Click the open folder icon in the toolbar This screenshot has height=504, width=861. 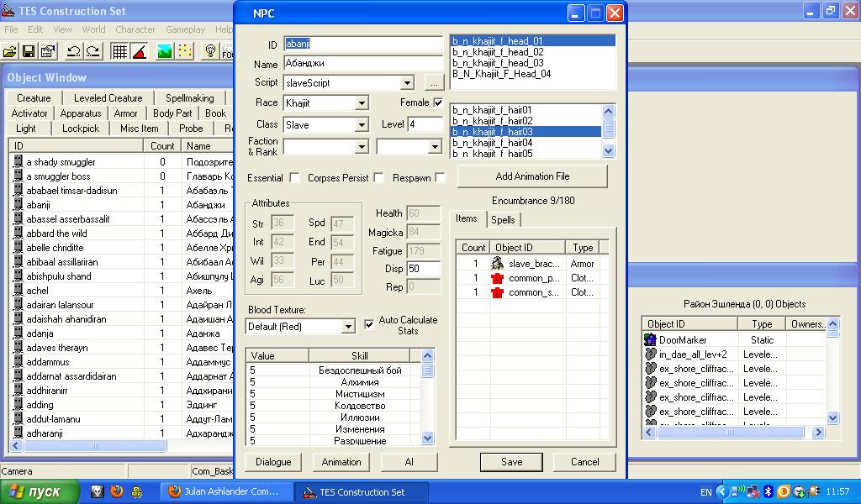click(x=10, y=51)
